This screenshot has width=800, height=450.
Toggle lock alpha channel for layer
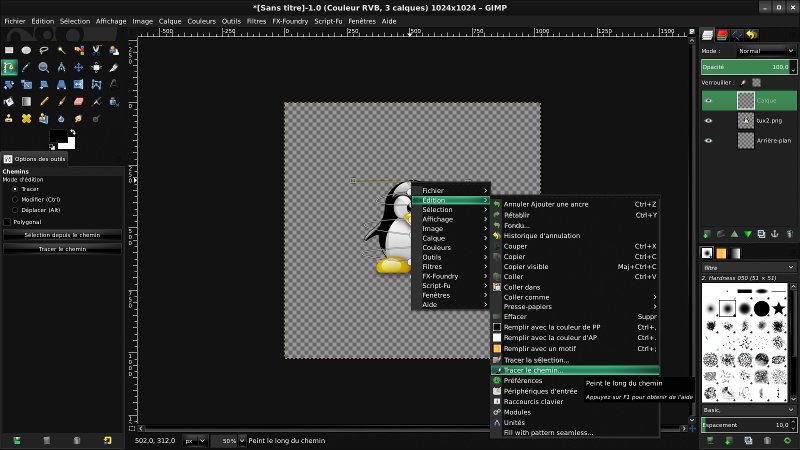(x=756, y=83)
